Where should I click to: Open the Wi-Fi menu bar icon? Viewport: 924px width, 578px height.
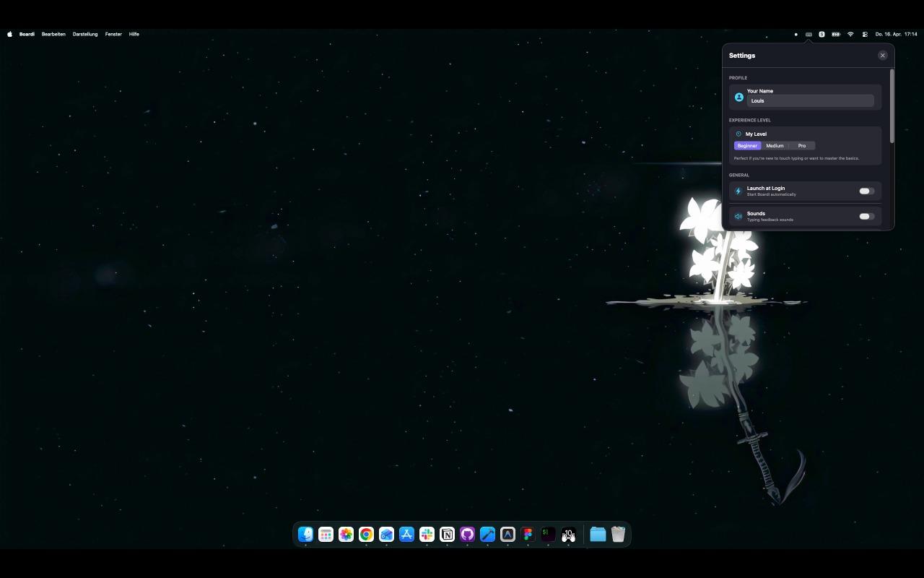click(850, 34)
